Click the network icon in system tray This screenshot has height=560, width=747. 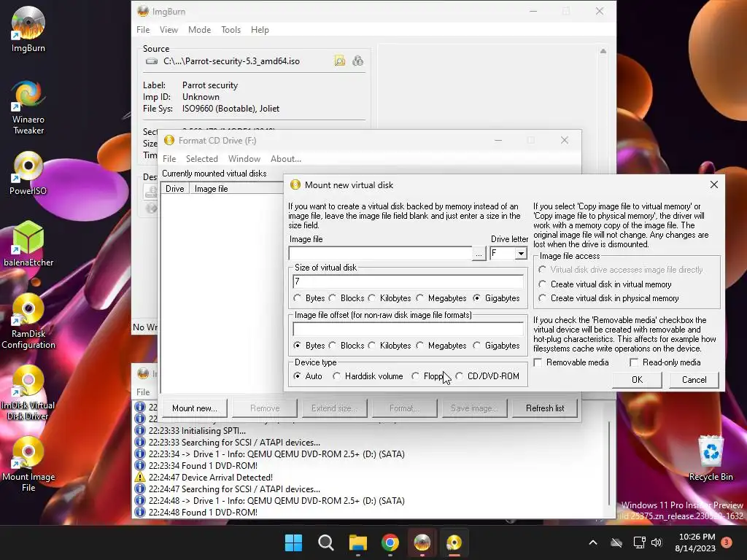click(x=639, y=542)
